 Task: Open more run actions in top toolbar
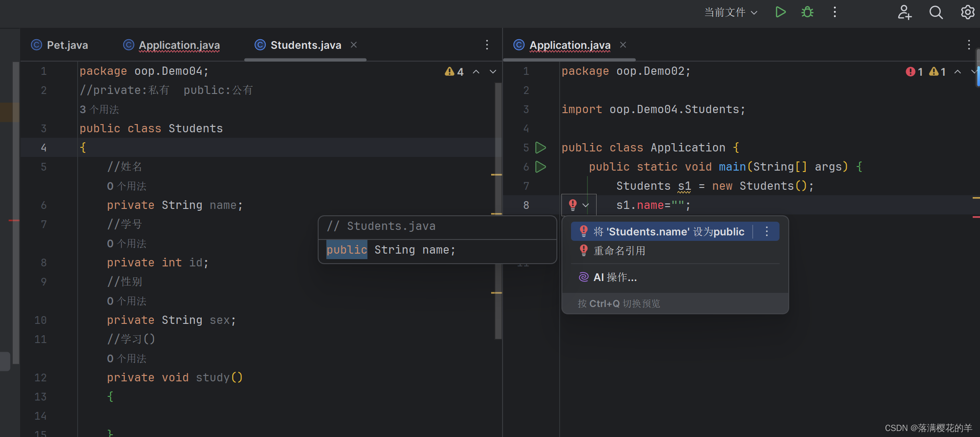(x=835, y=12)
